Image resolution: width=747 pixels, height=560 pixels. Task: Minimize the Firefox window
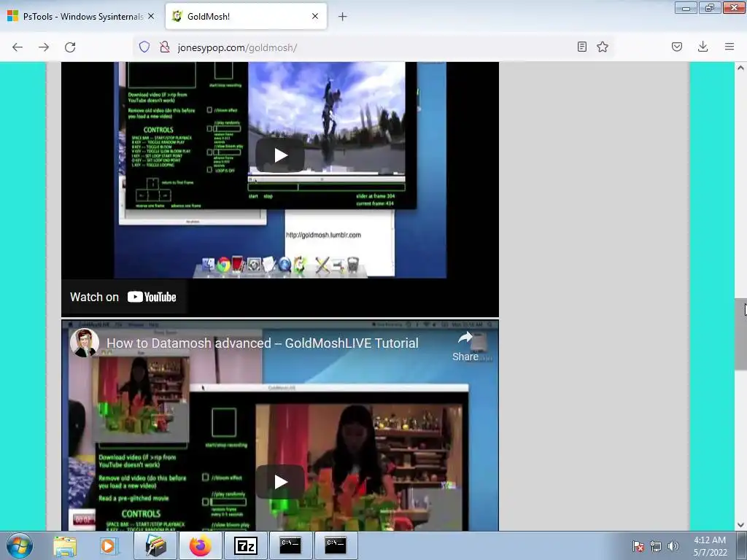pyautogui.click(x=686, y=7)
